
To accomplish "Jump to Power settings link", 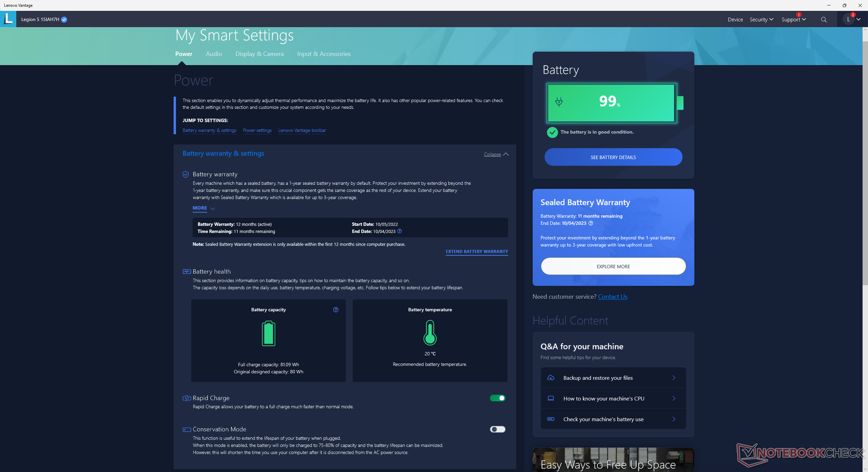I will (x=257, y=131).
